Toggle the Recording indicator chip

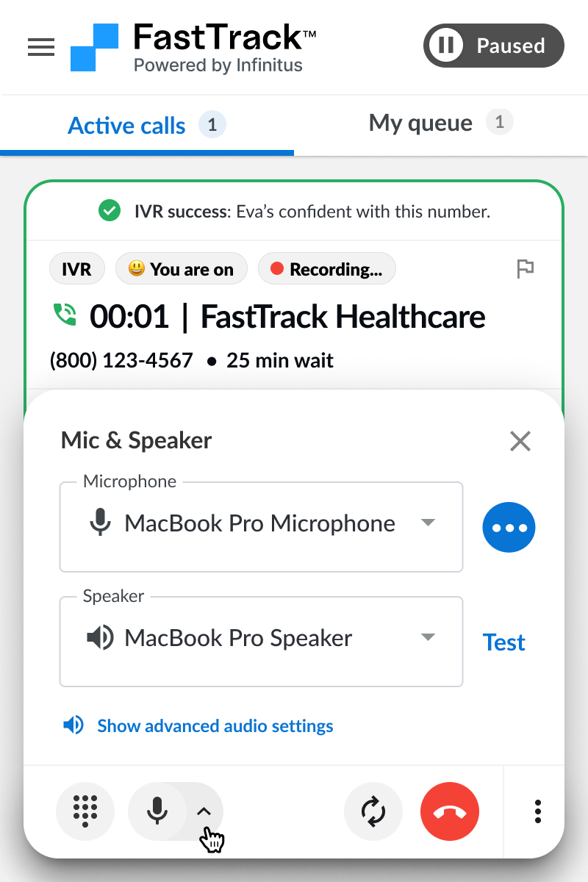click(327, 270)
